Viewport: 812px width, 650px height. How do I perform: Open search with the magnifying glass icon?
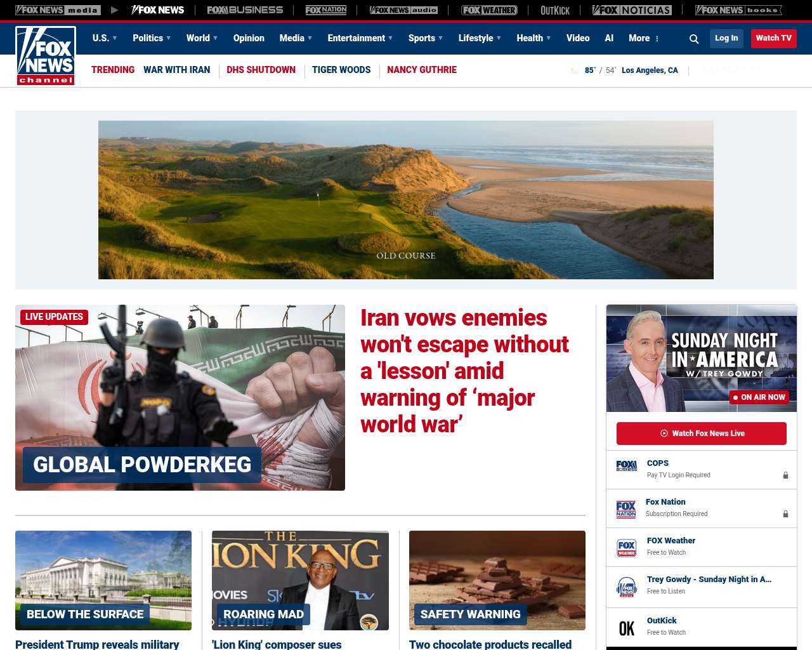[694, 39]
